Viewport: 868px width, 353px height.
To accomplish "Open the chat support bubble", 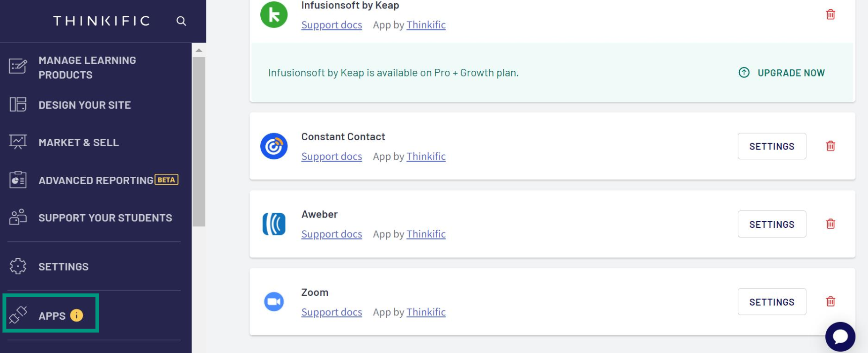I will coord(840,337).
